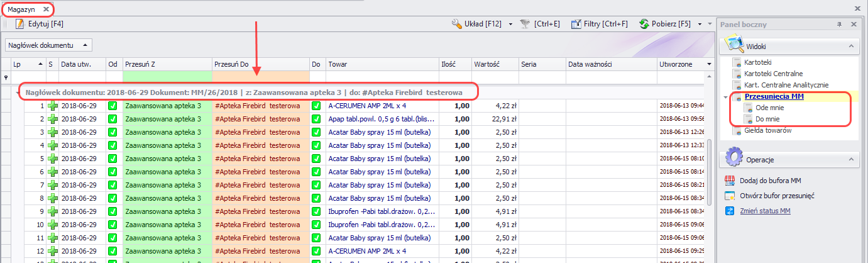Image resolution: width=868 pixels, height=263 pixels.
Task: Click Dodaj do bufora MM icon
Action: (x=730, y=181)
